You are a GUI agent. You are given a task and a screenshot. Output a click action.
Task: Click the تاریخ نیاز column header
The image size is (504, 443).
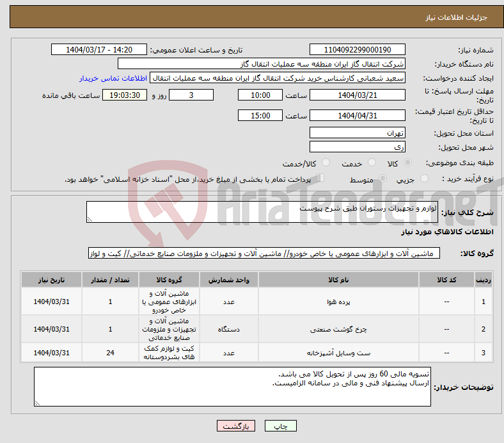coord(51,280)
